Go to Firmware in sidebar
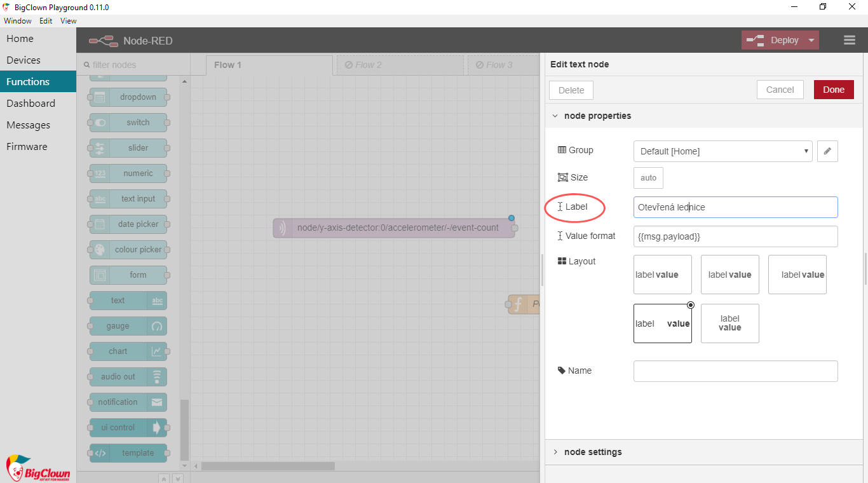This screenshot has width=868, height=483. (38, 147)
